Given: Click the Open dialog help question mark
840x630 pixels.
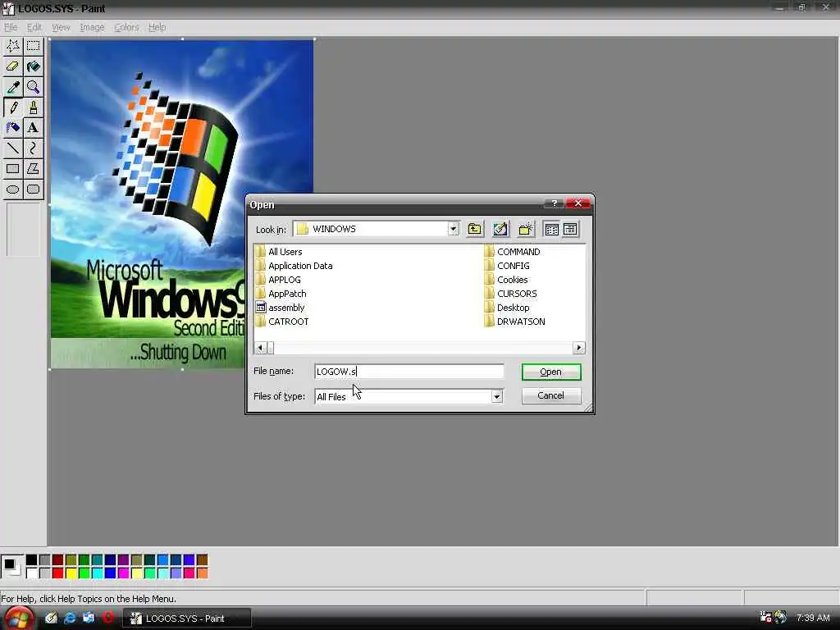Looking at the screenshot, I should [554, 203].
